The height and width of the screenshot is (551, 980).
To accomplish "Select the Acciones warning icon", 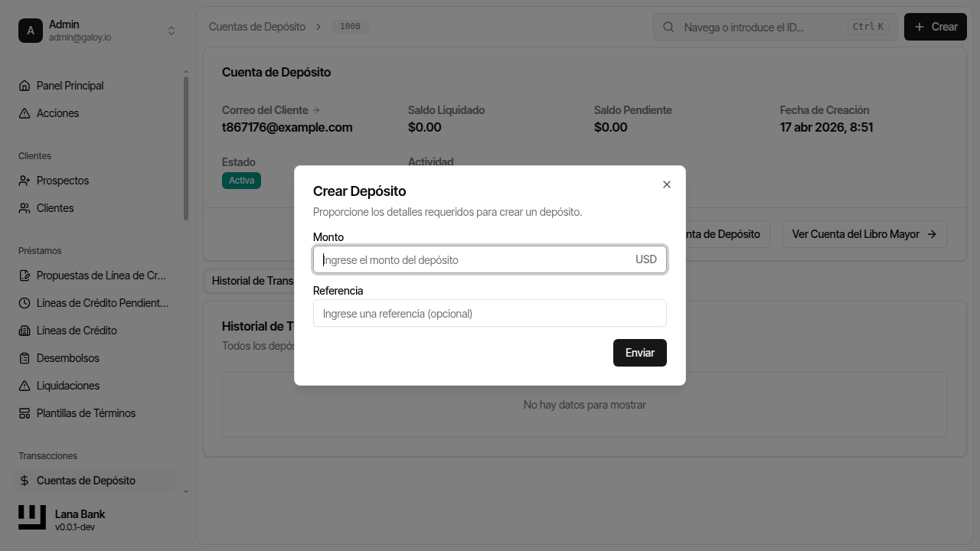I will click(26, 112).
